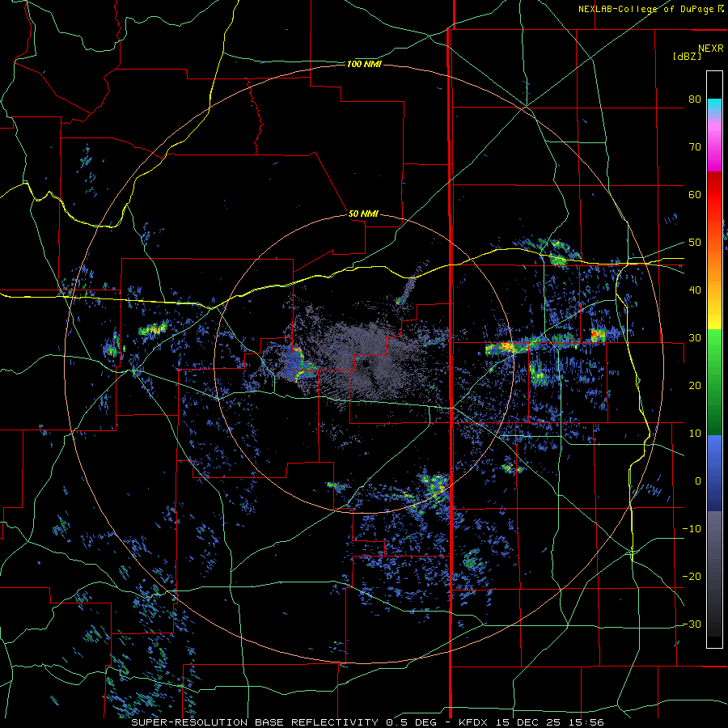Click the [dBZ] unit label
Image resolution: width=728 pixels, height=728 pixels.
tap(687, 56)
